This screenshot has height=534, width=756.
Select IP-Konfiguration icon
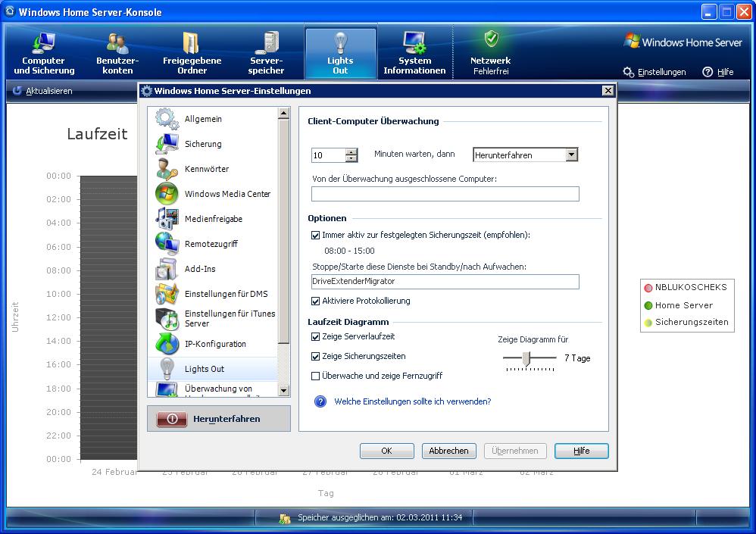(167, 344)
